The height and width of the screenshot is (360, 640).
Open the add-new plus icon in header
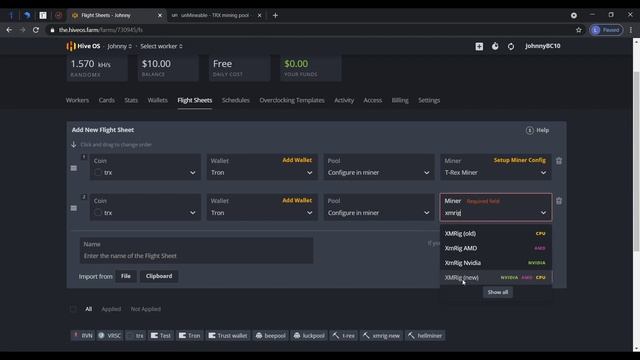point(479,47)
